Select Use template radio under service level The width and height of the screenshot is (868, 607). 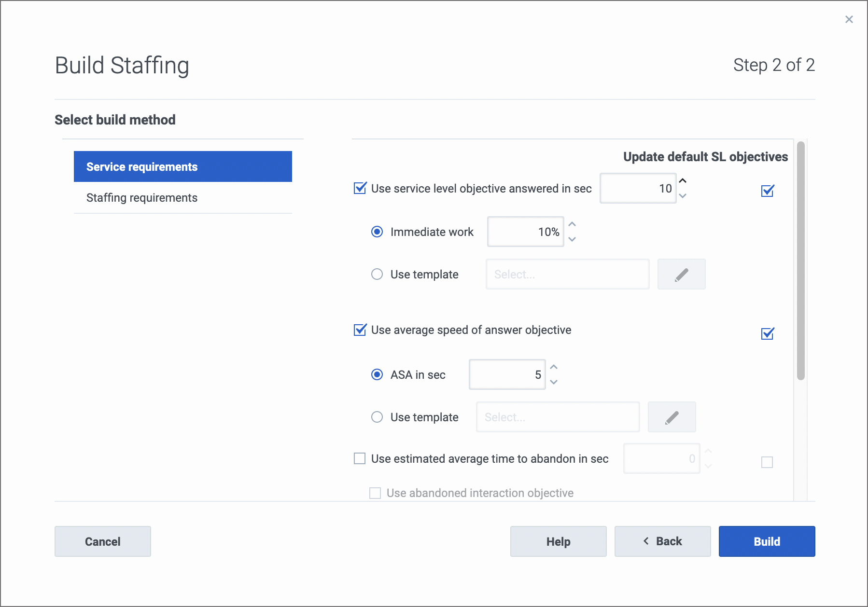[x=377, y=275]
